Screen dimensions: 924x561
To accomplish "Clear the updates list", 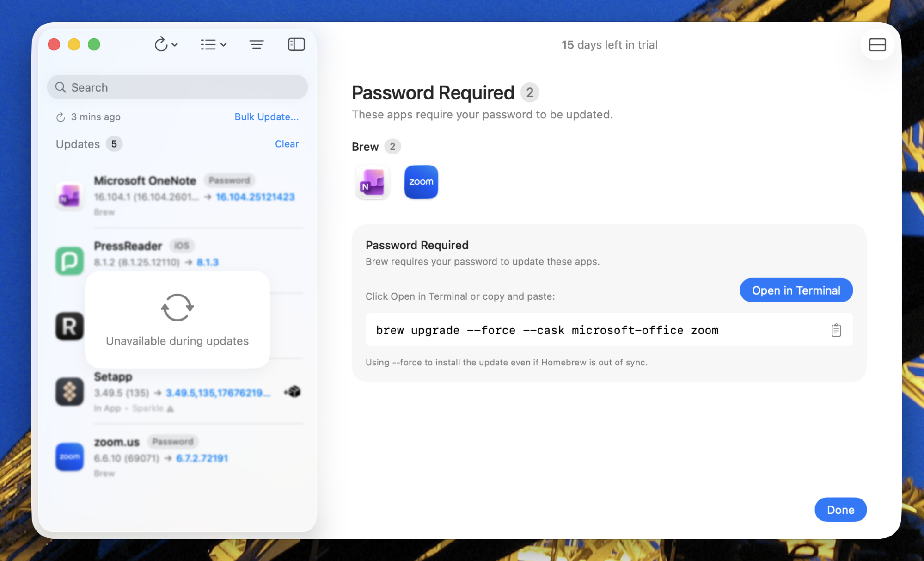I will tap(287, 144).
